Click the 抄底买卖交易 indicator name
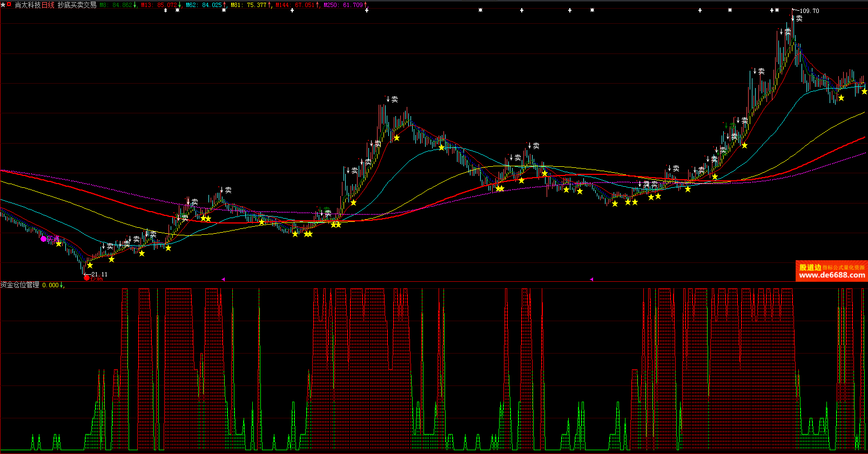Viewport: 868px width, 454px height. coord(77,5)
